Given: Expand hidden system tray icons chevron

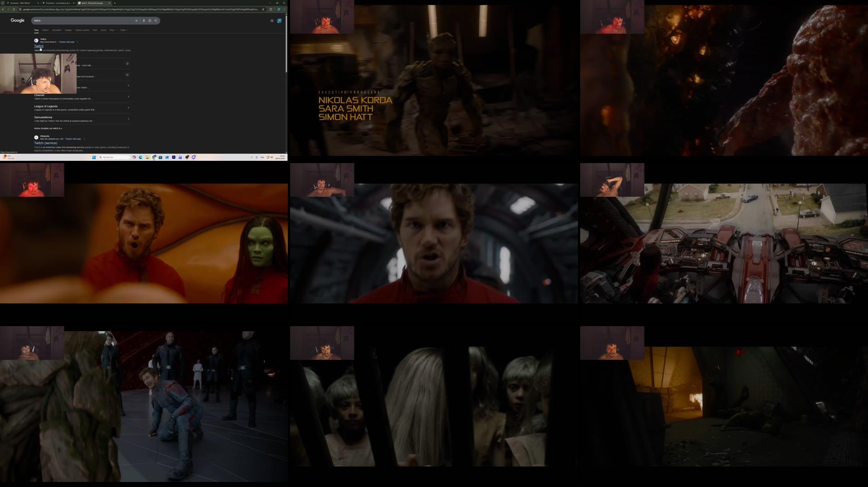Looking at the screenshot, I should (252, 157).
